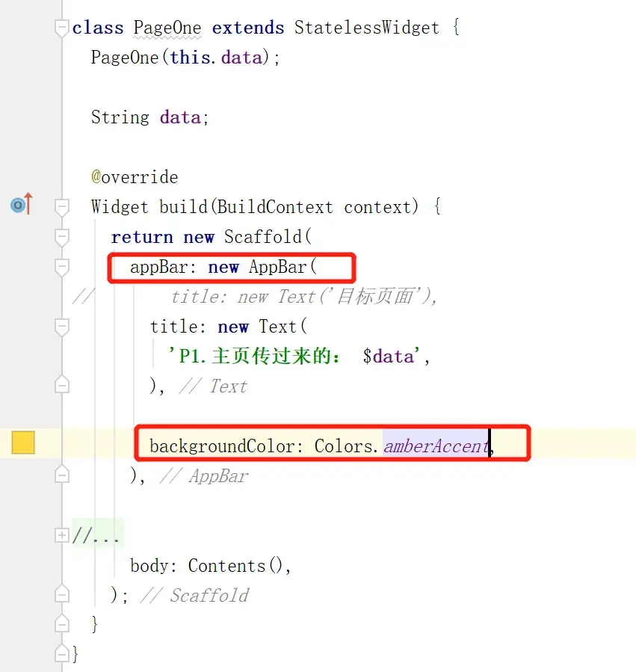Click fold end marker at '), // Text' line

62,384
